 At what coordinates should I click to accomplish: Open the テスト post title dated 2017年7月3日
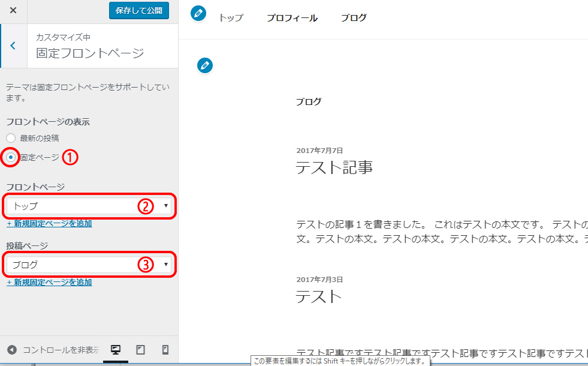pos(318,296)
